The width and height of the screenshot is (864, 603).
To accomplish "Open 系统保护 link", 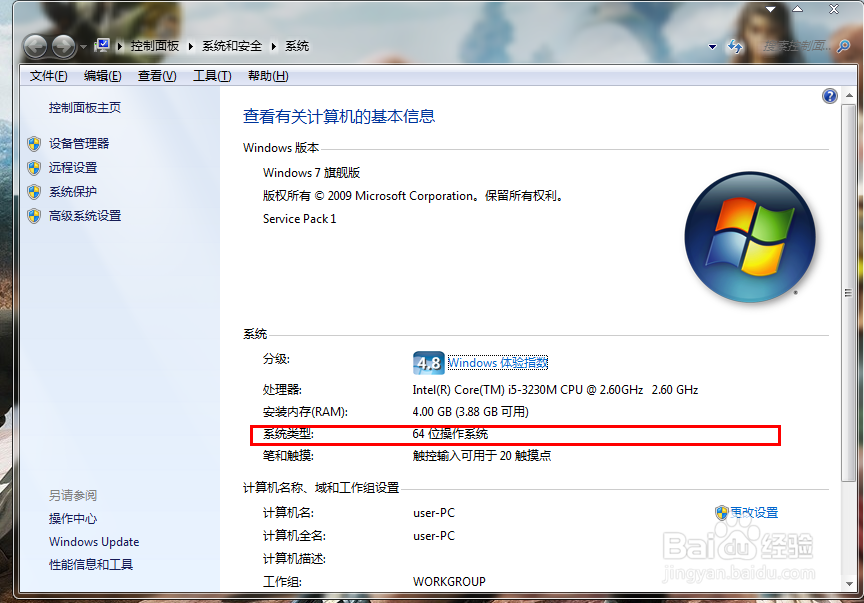I will pyautogui.click(x=73, y=191).
